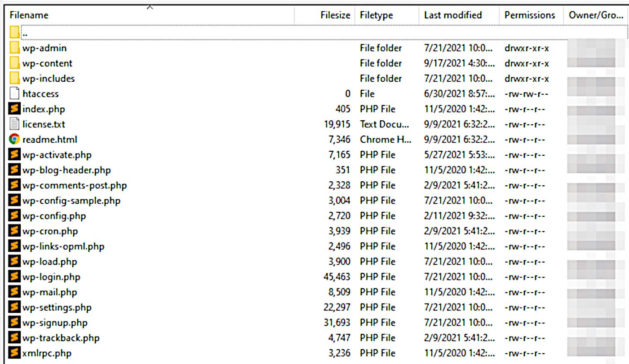Screen dimensions: 629x364
Task: Sort files by the Filesize column
Action: (335, 15)
